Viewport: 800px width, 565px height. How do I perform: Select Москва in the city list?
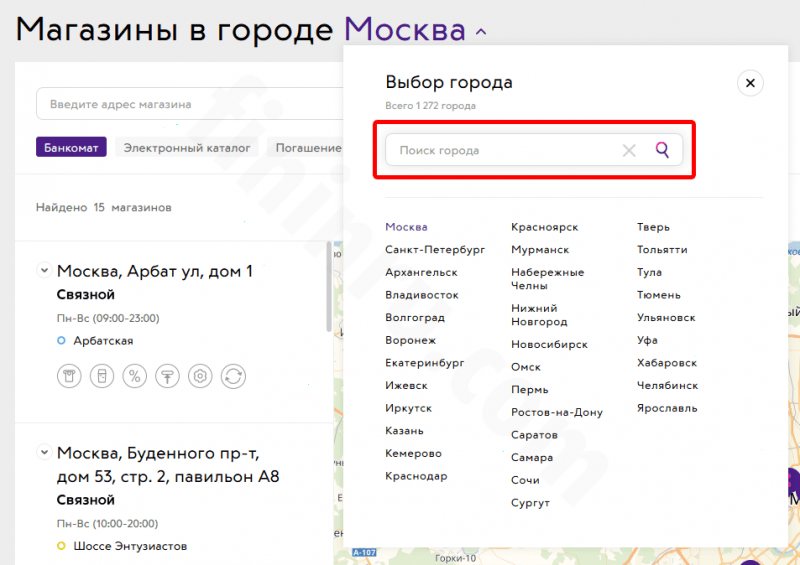tap(406, 227)
